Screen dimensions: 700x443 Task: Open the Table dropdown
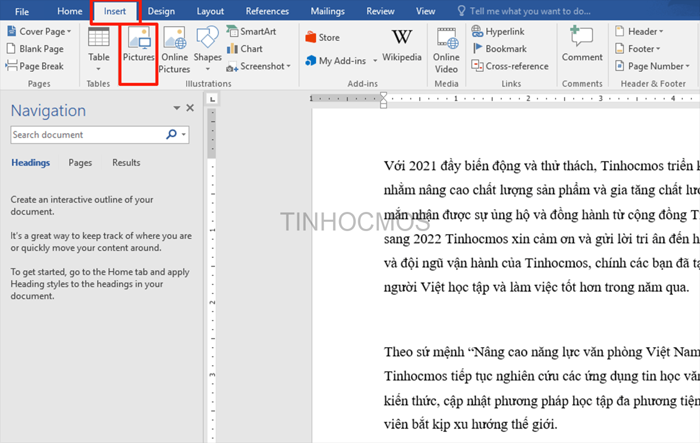(x=99, y=49)
